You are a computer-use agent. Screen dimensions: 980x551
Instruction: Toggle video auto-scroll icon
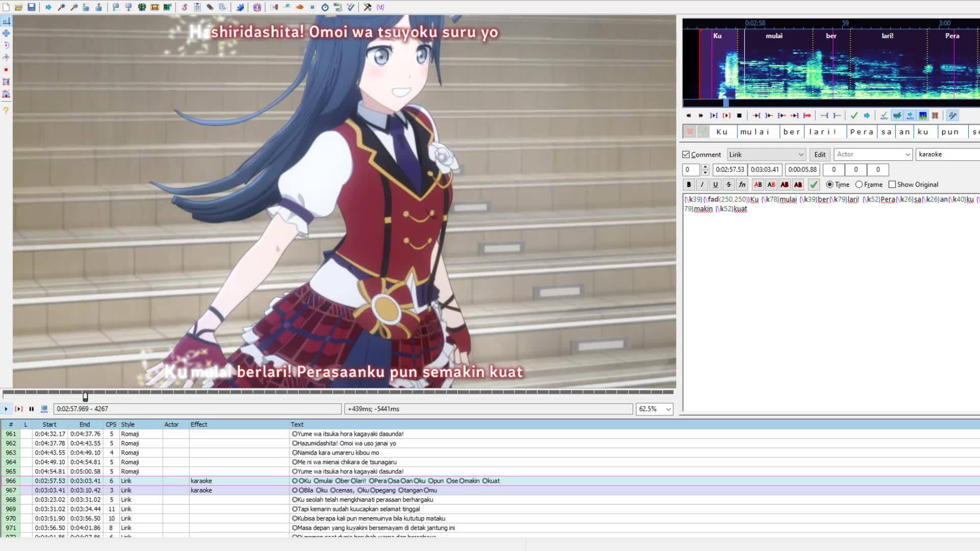[x=44, y=409]
